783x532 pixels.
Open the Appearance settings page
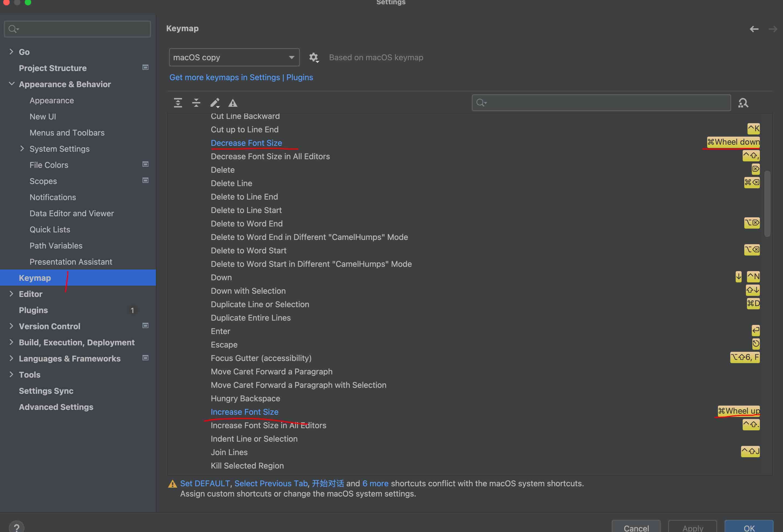(x=52, y=100)
